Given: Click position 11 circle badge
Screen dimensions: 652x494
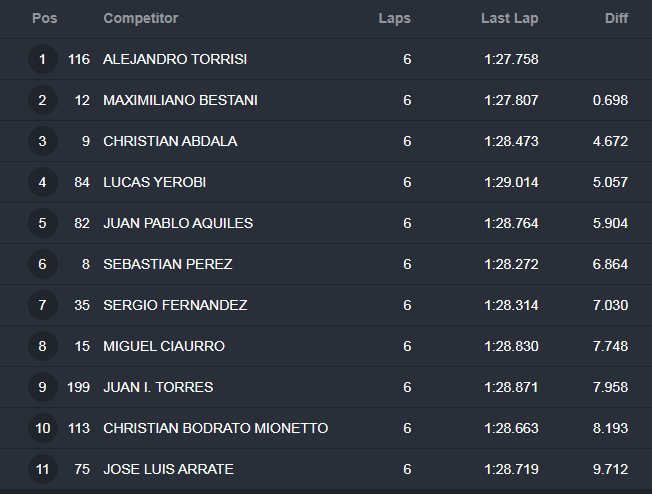Looking at the screenshot, I should tap(42, 469).
